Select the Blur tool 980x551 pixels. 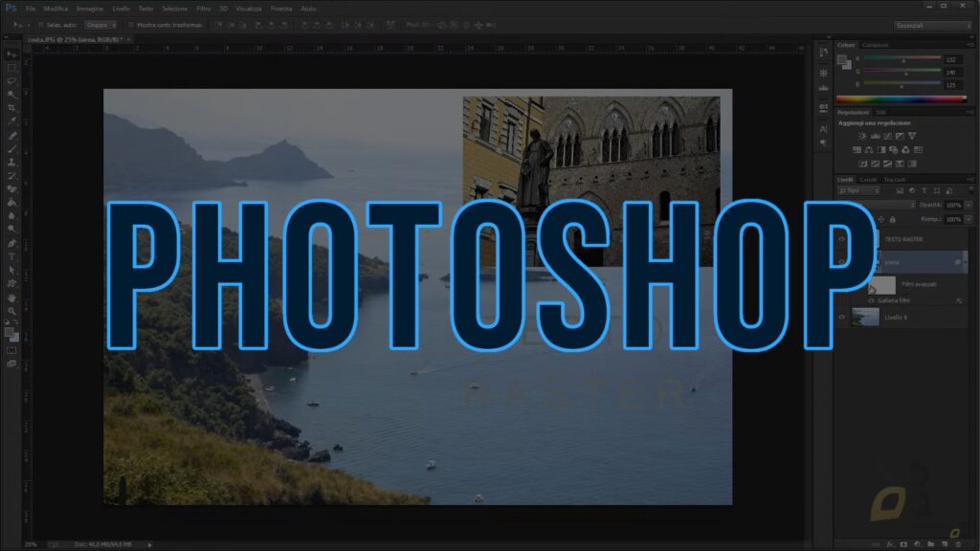pos(11,216)
